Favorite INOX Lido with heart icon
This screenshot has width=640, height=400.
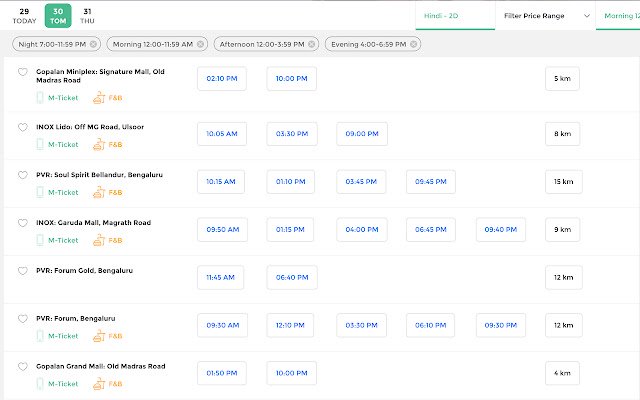(23, 127)
